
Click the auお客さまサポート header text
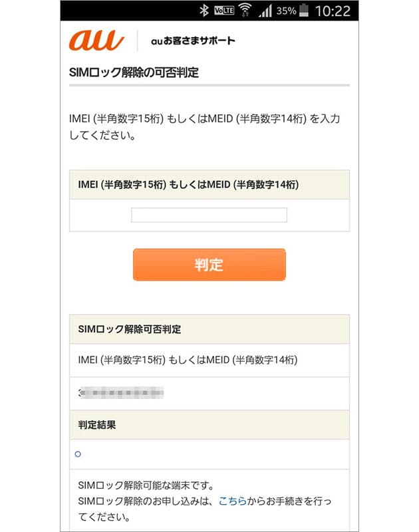tap(193, 41)
